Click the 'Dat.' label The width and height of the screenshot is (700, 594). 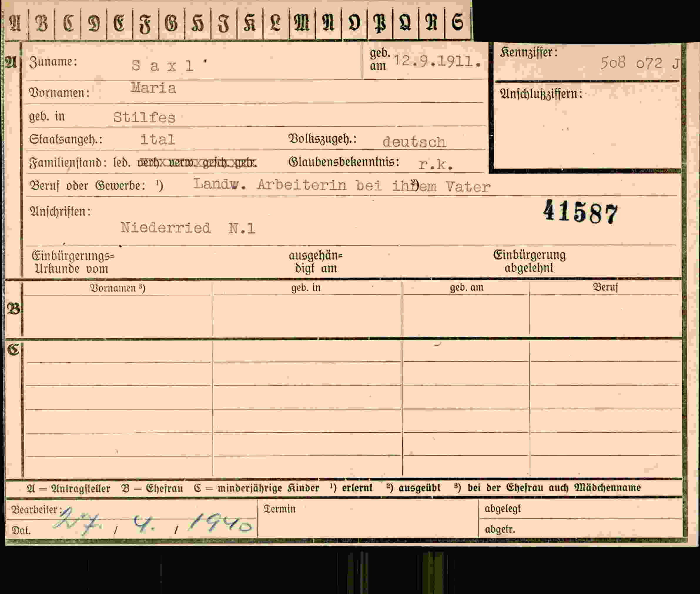pyautogui.click(x=21, y=531)
